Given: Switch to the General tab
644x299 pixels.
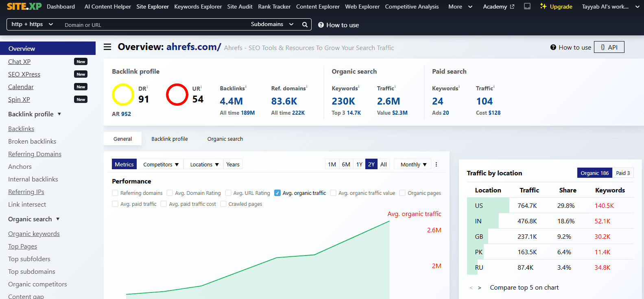Looking at the screenshot, I should [122, 139].
